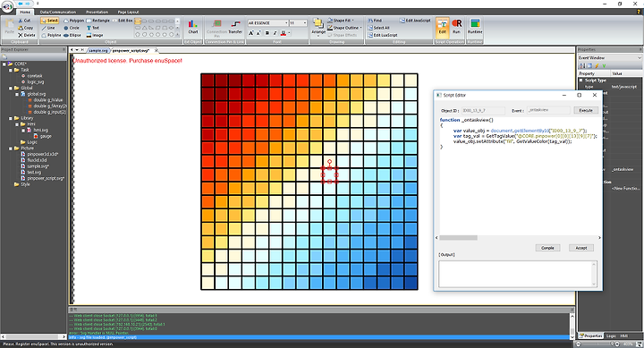Switch to the Logic panel tab
Screen dimensions: 644x348
(611, 335)
